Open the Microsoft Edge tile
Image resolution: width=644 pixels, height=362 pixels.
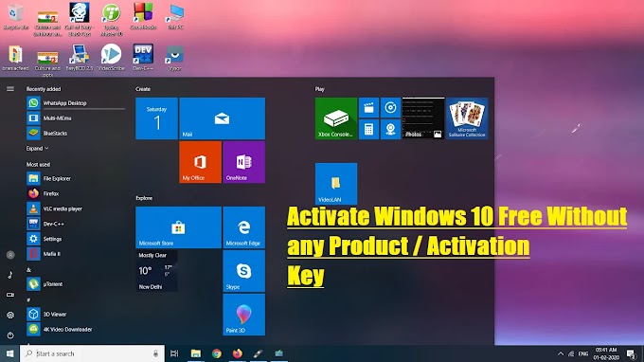(244, 227)
